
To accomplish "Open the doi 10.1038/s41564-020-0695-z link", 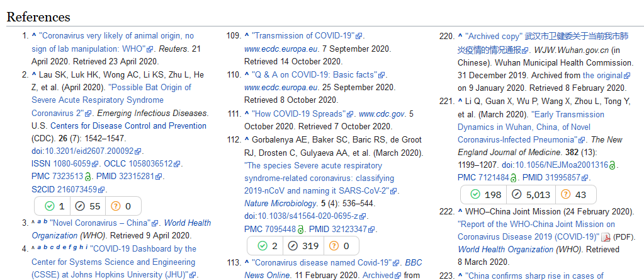I will tap(308, 216).
